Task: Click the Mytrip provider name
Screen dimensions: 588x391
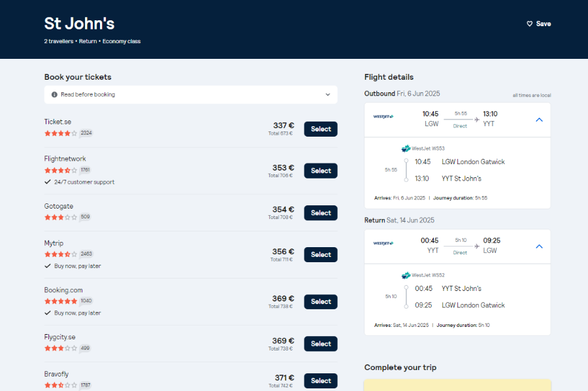Action: pos(54,243)
